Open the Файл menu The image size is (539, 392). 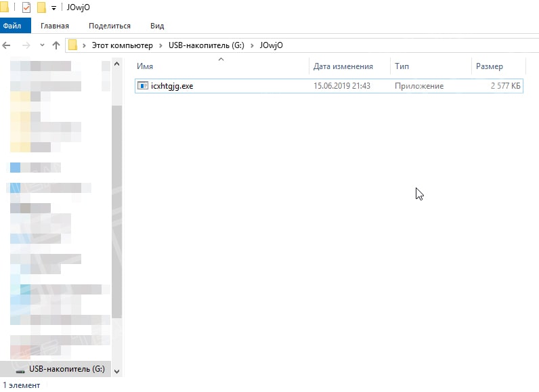16,26
